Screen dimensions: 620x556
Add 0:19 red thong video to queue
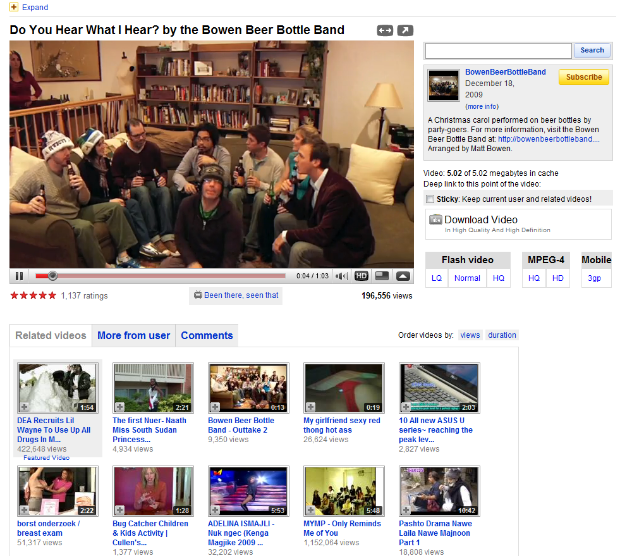310,407
